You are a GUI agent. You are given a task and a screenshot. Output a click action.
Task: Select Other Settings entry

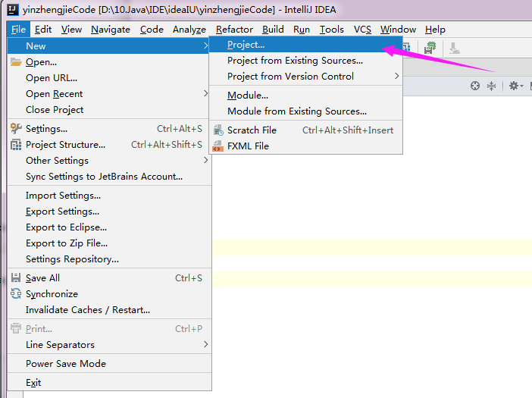pos(109,161)
